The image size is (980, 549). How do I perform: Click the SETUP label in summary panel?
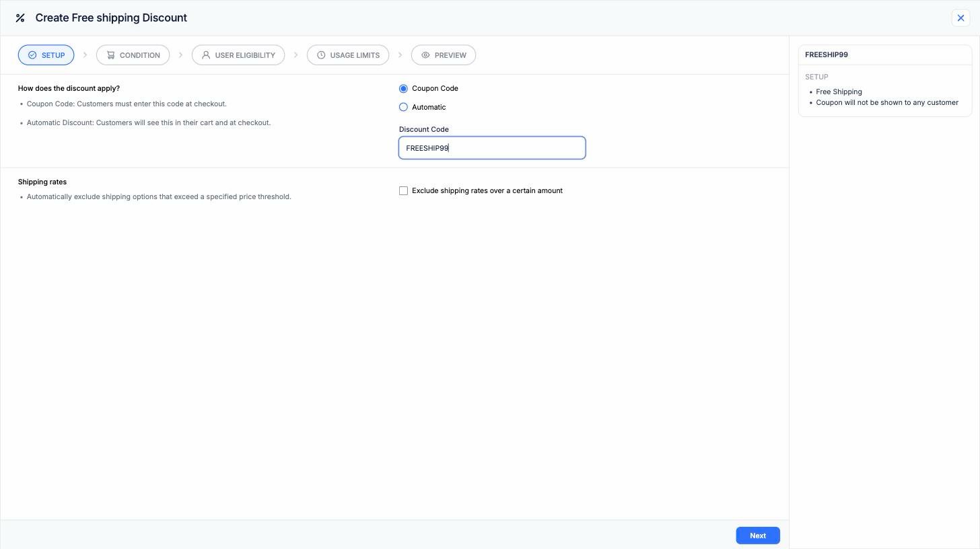point(816,77)
